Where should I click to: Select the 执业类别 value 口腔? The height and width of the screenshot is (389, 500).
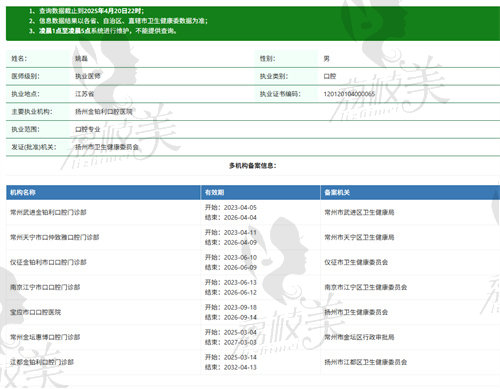[330, 76]
